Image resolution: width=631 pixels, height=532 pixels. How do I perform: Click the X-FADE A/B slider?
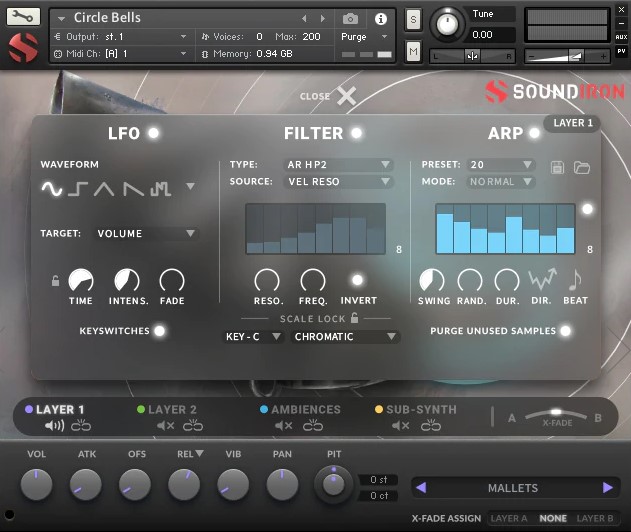[556, 414]
